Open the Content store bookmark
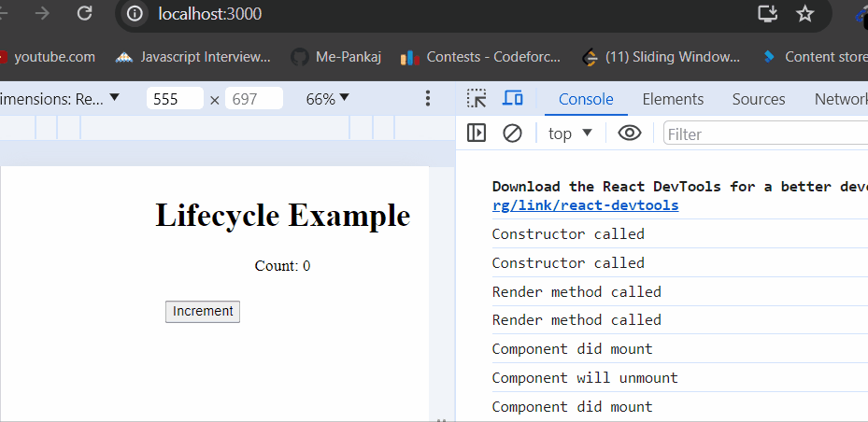 [x=815, y=57]
